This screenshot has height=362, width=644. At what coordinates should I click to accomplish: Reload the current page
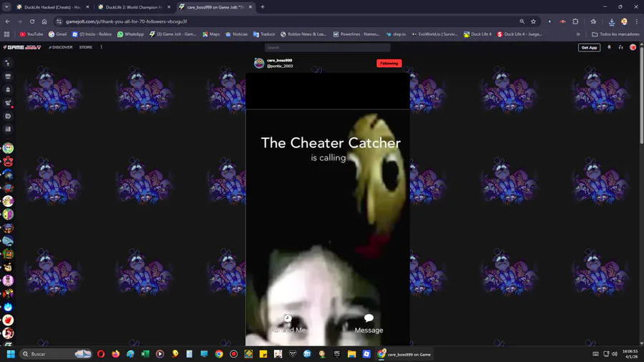(x=32, y=21)
